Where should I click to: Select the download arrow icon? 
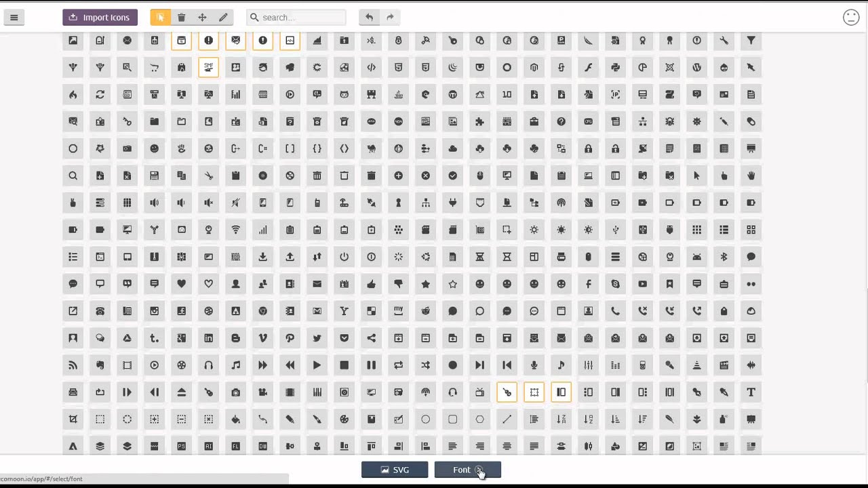click(x=262, y=257)
